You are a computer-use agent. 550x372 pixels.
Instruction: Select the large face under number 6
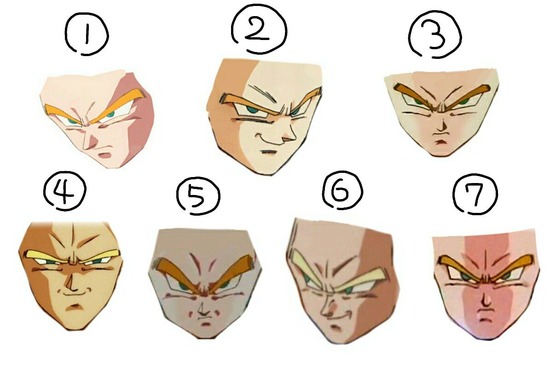coord(343,281)
